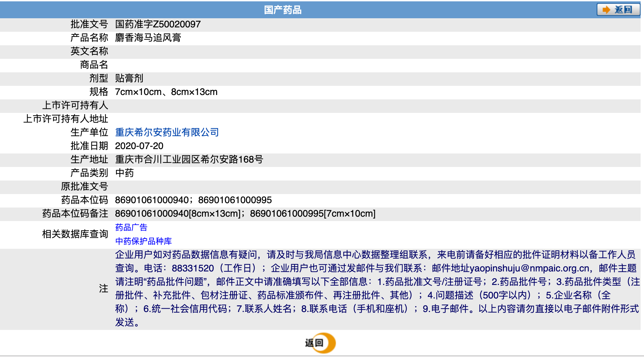Viewport: 644px width, 361px height.
Task: Click the 商品名 field label
Action: point(94,65)
